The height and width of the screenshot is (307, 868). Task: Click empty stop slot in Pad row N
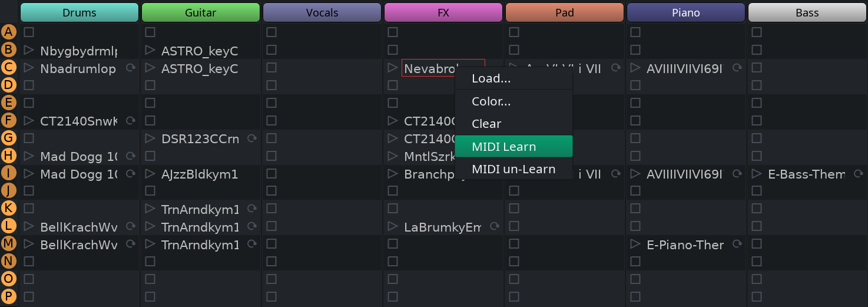coord(513,261)
